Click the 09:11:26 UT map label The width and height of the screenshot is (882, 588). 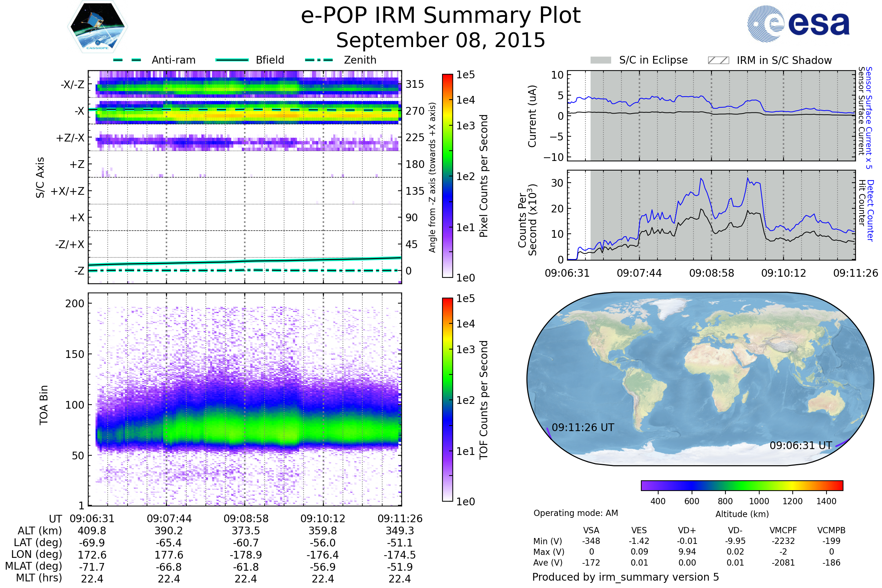tap(583, 427)
